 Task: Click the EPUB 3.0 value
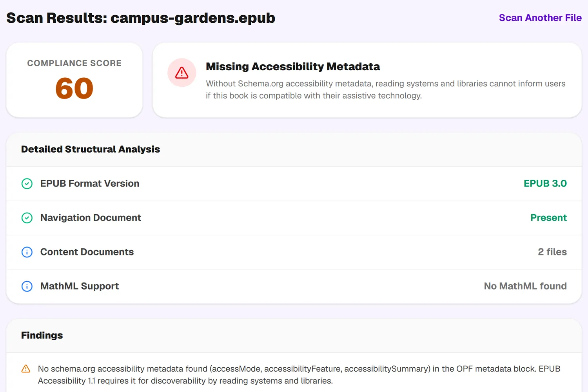pyautogui.click(x=545, y=184)
